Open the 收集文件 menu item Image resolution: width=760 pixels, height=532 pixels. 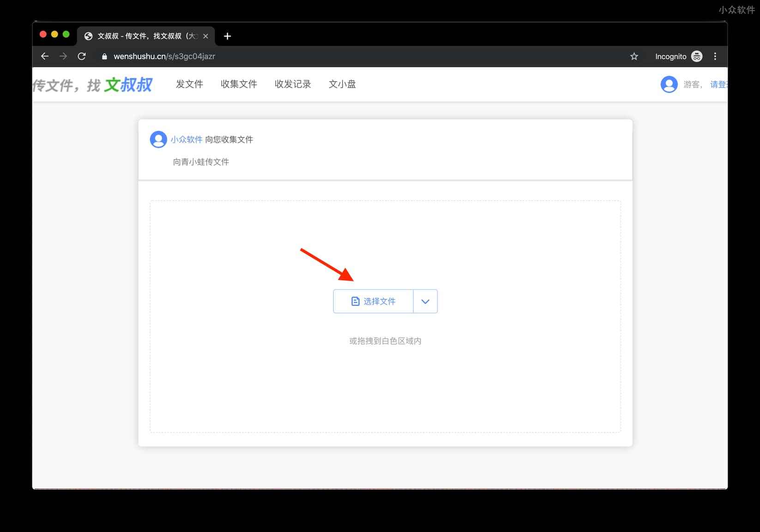click(239, 84)
